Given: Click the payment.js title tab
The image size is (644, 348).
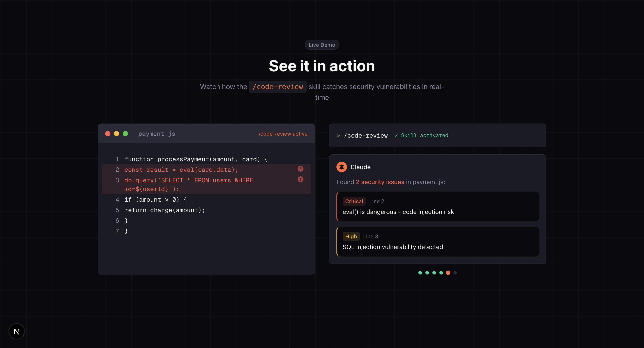Looking at the screenshot, I should click(157, 134).
